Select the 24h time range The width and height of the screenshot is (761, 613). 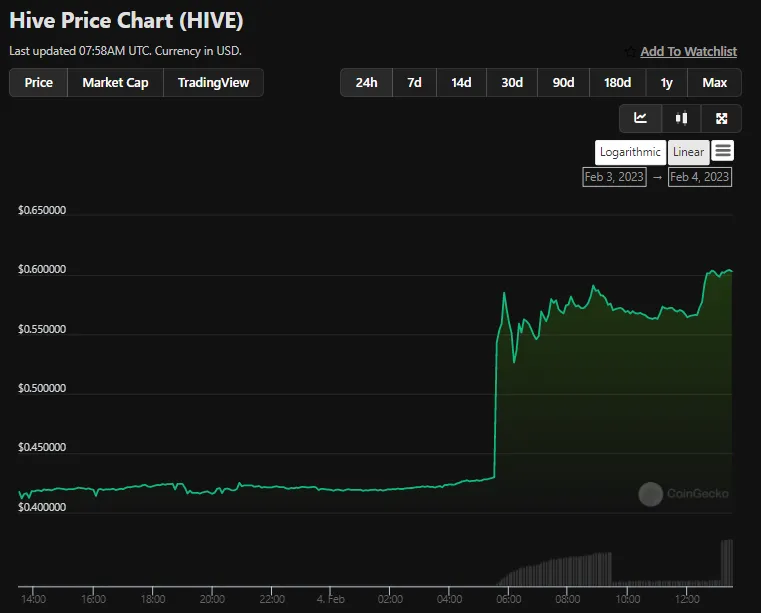pyautogui.click(x=366, y=83)
